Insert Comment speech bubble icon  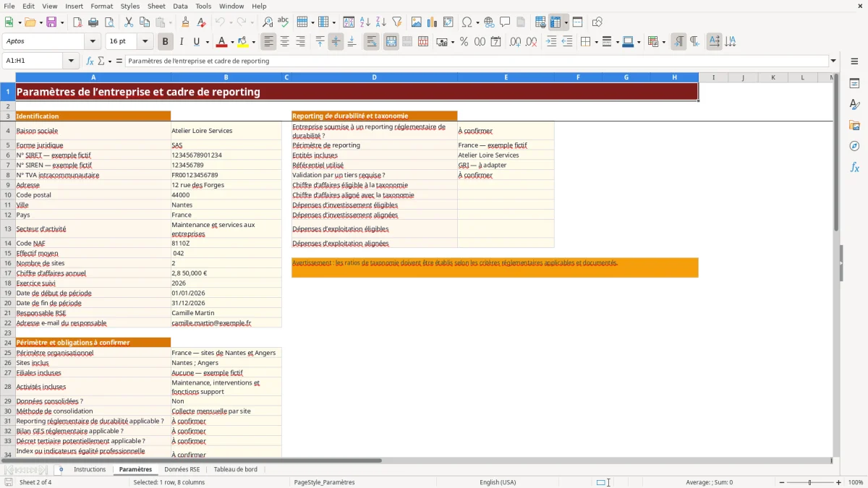click(x=505, y=22)
